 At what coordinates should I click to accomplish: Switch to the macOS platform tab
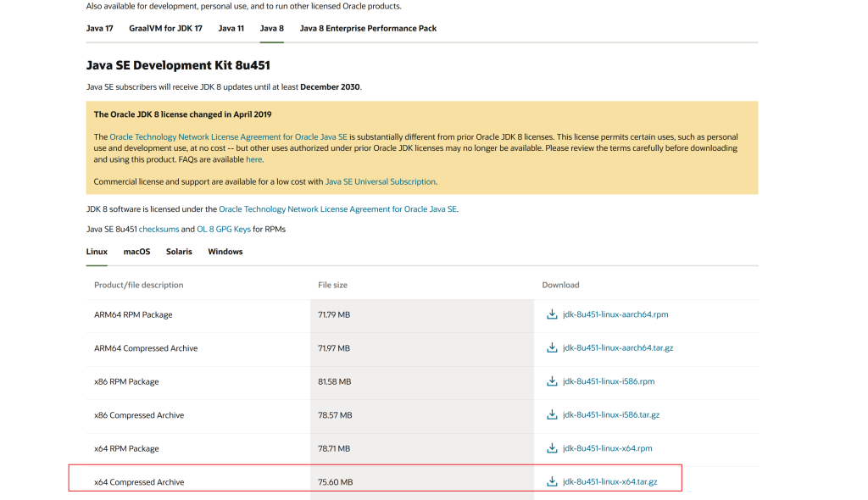click(136, 252)
